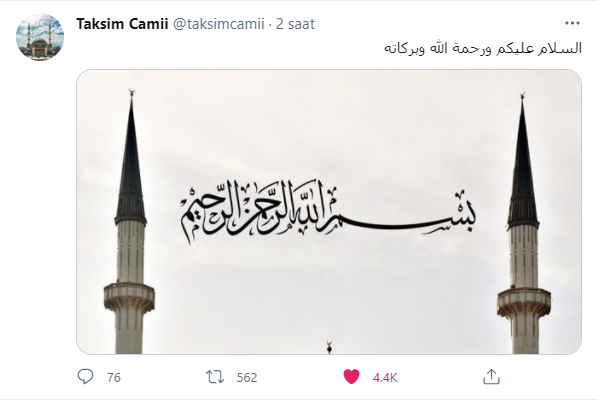This screenshot has height=401, width=597.
Task: Visit the Taksim Camii display name link
Action: pos(122,24)
